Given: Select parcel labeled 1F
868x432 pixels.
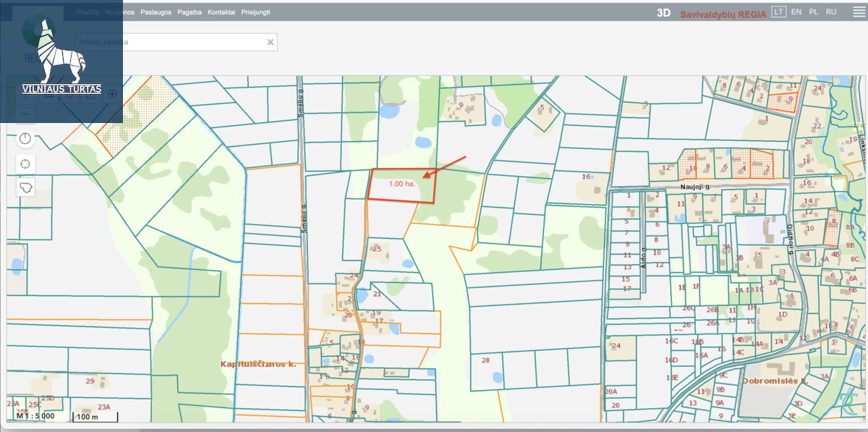Looking at the screenshot, I should pos(696,287).
